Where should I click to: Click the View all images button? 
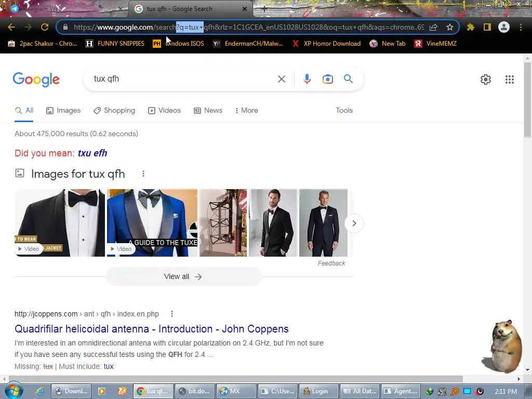pyautogui.click(x=183, y=276)
